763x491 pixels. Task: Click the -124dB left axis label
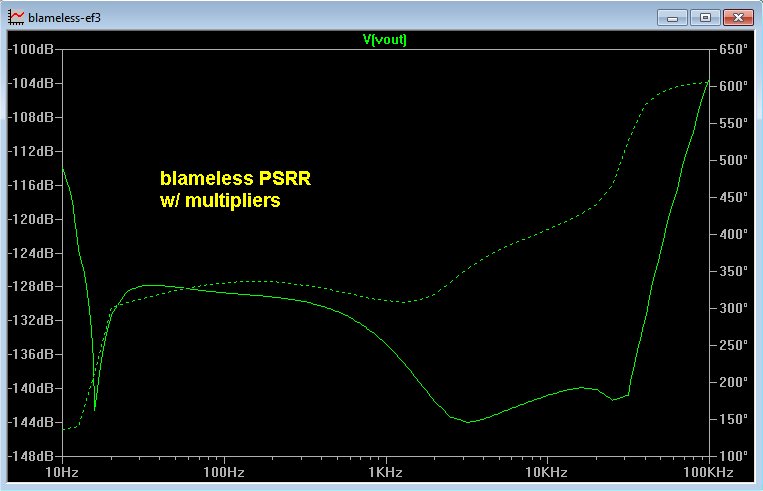point(31,253)
